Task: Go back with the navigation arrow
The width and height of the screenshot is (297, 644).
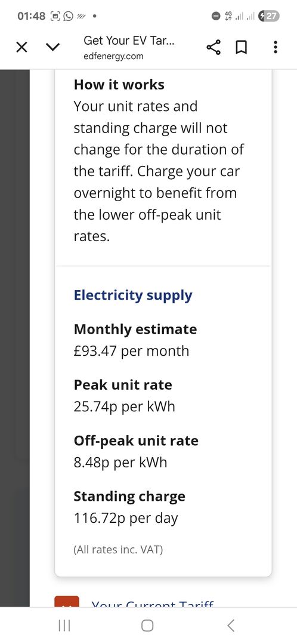Action: [x=231, y=625]
